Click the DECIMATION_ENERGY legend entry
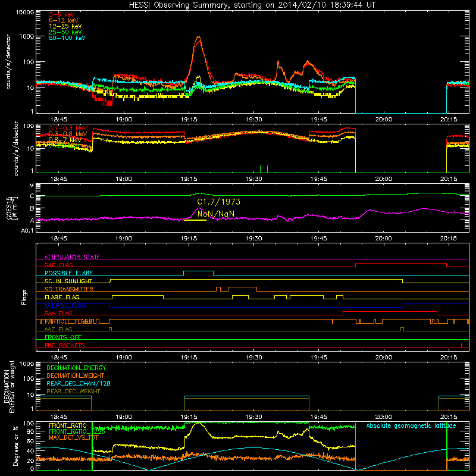This screenshot has width=476, height=476. (76, 368)
